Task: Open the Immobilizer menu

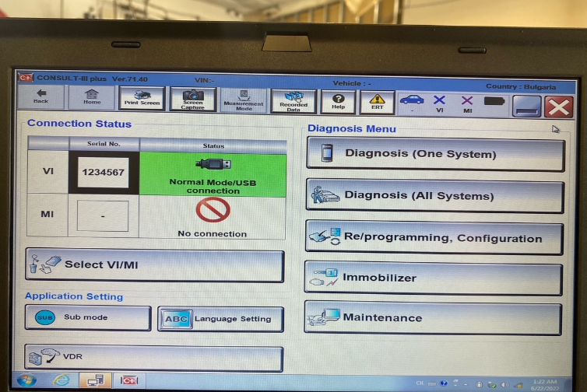Action: pyautogui.click(x=434, y=278)
